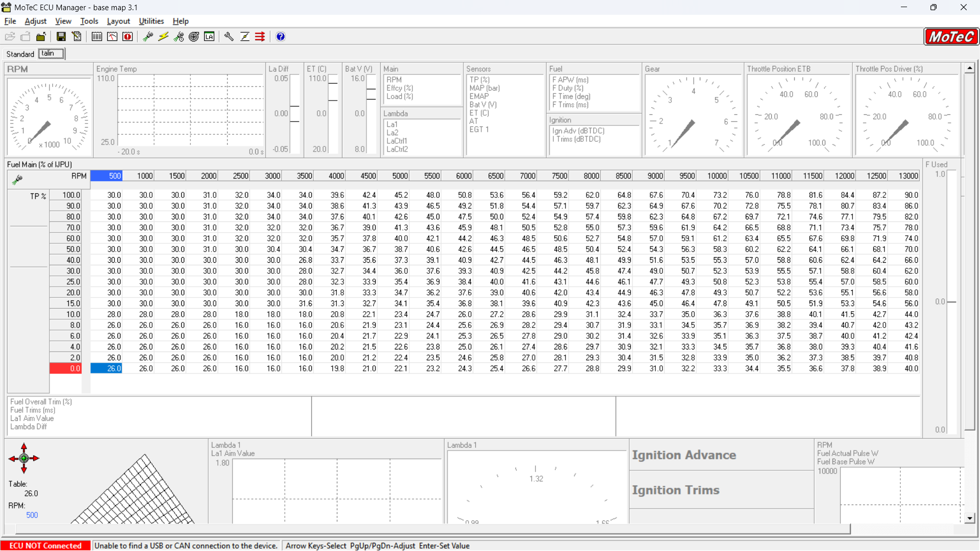
Task: Click the wrench setup icon in toolbar
Action: pyautogui.click(x=229, y=37)
